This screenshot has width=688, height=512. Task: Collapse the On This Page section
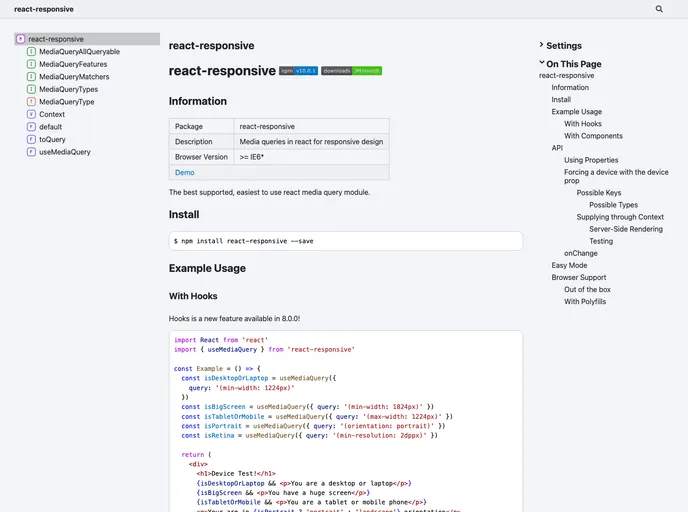click(x=570, y=64)
